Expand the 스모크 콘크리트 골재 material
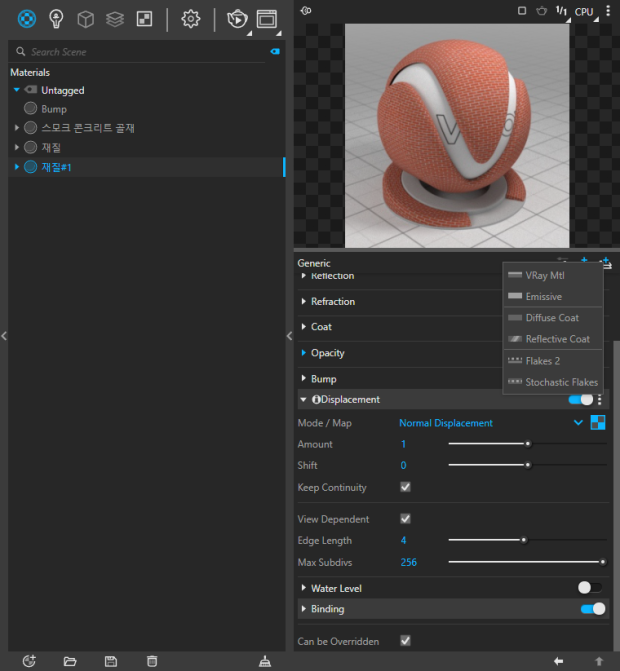620x671 pixels. [x=17, y=128]
